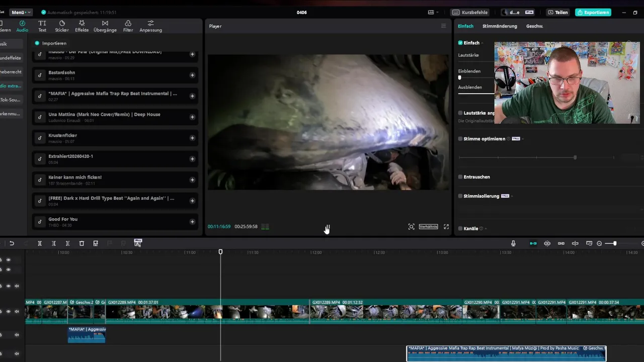Click the playhead handle on ruler
Screen dimensions: 644x362
[220, 251]
